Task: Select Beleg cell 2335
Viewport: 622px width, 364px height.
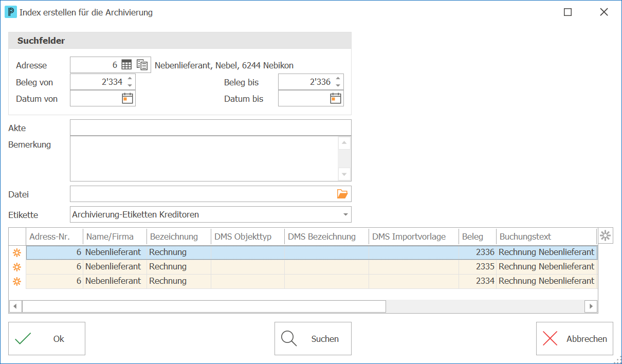Action: tap(478, 267)
